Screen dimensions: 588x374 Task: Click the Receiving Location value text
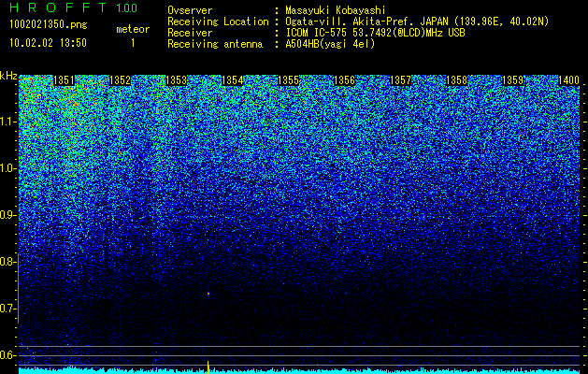(x=417, y=22)
